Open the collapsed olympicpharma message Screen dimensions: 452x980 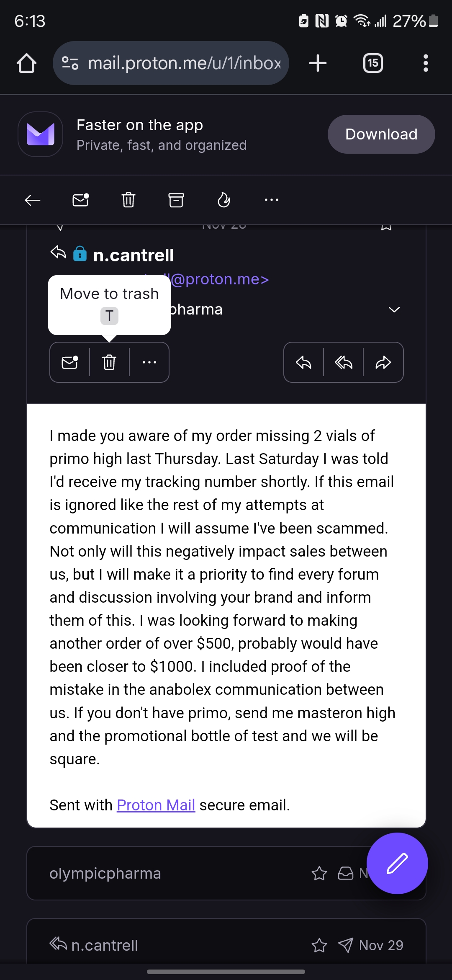click(x=167, y=873)
